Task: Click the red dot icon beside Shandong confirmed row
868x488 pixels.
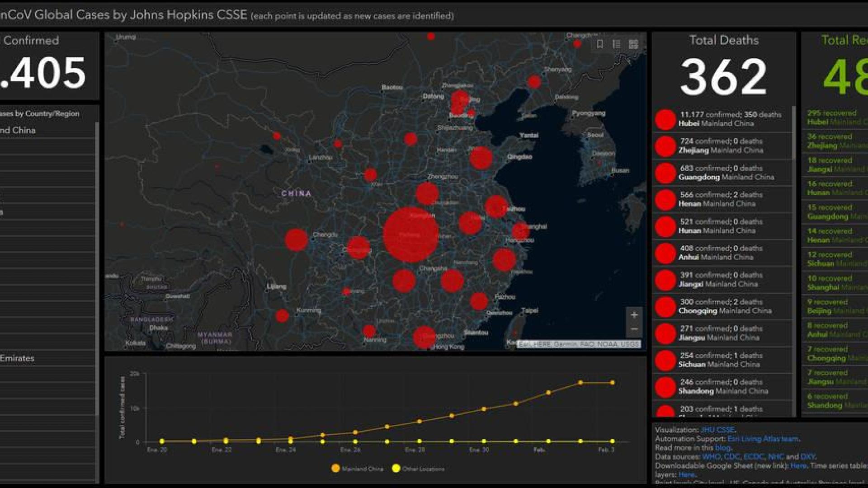Action: coord(665,387)
